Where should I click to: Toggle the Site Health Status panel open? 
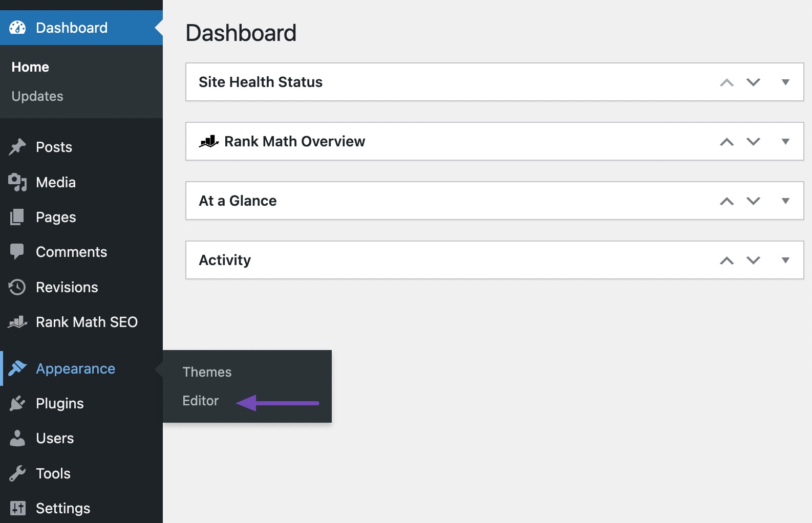point(785,82)
